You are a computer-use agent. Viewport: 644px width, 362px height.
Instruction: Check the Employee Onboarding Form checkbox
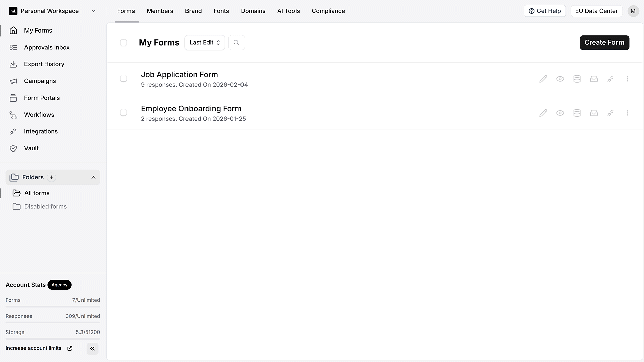point(123,112)
